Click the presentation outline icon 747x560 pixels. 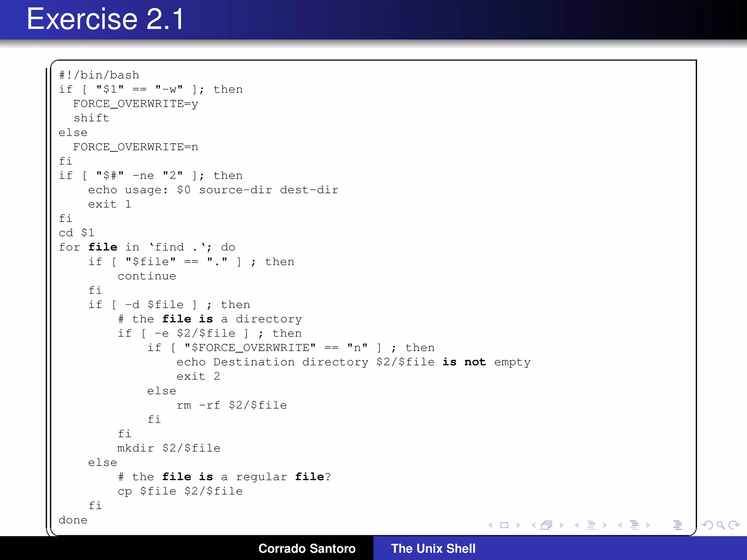click(677, 525)
